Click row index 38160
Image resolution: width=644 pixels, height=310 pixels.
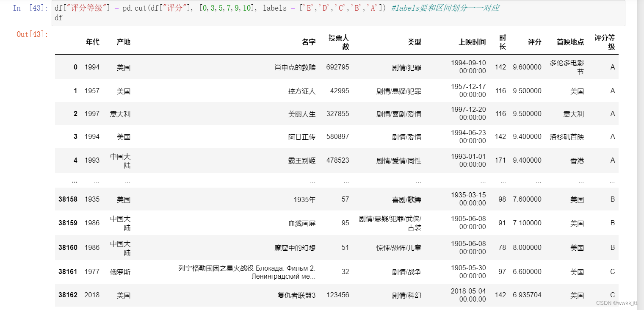tap(68, 247)
